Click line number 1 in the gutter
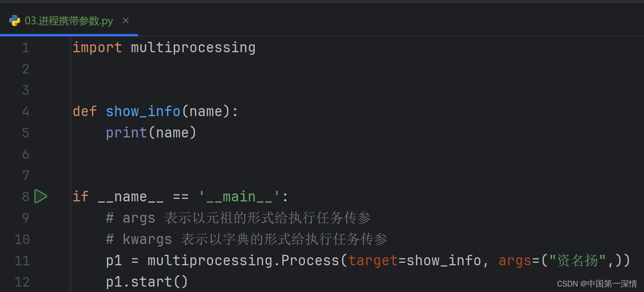The height and width of the screenshot is (292, 644). [x=25, y=47]
